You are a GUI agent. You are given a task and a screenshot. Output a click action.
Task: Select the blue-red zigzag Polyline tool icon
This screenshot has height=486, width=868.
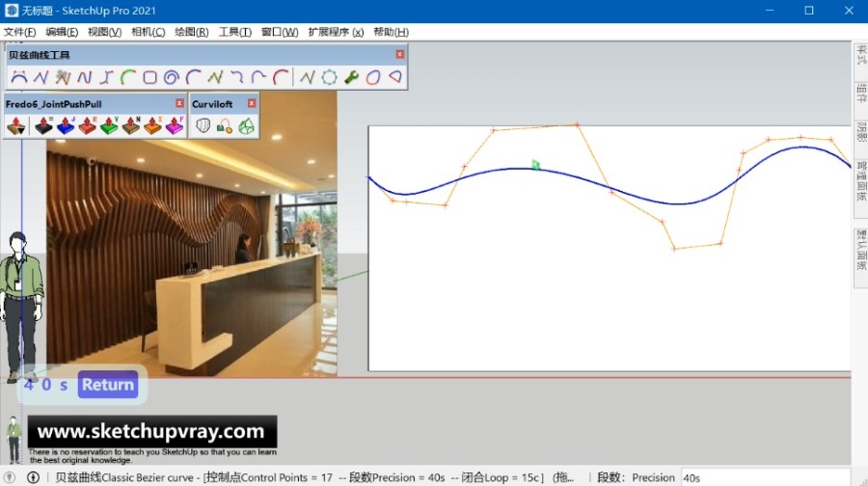click(x=41, y=77)
